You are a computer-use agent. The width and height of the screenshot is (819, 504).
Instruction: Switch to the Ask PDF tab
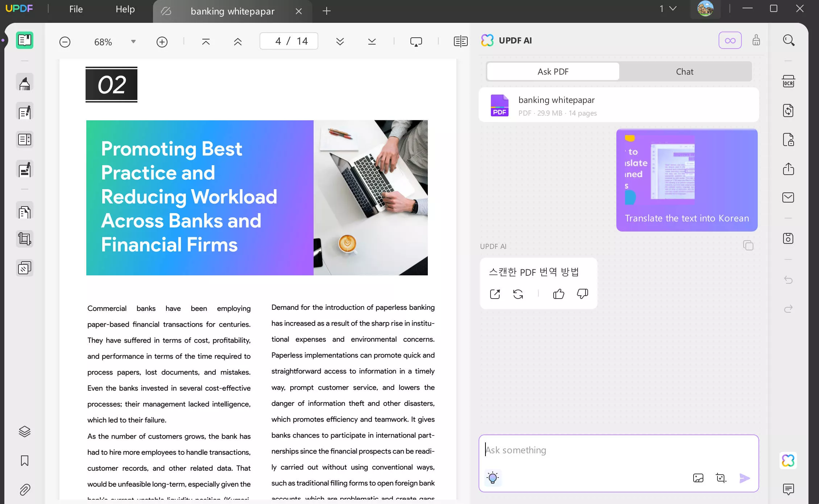tap(553, 72)
